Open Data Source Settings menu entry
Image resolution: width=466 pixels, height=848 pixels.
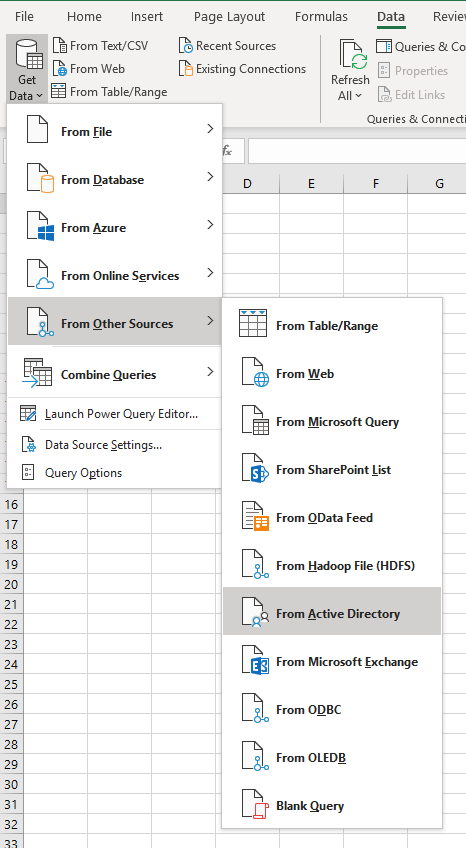point(115,445)
